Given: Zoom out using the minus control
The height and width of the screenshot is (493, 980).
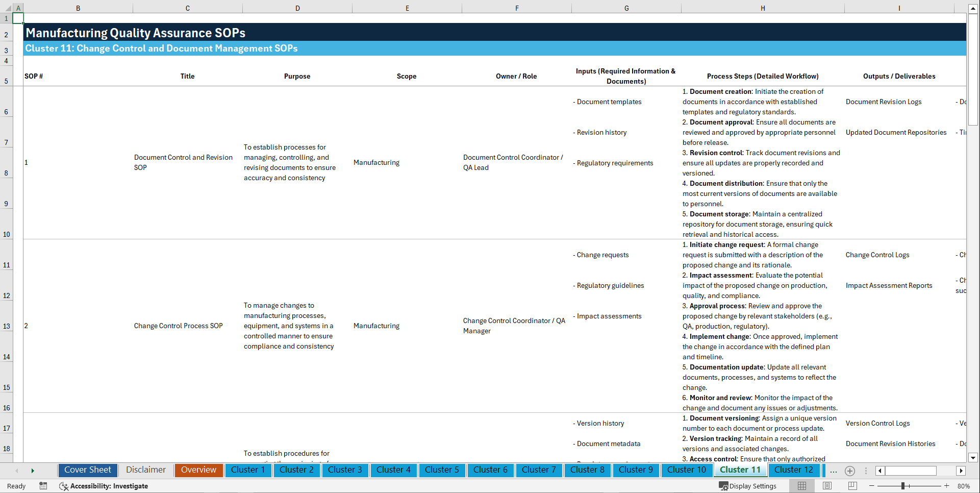Looking at the screenshot, I should [872, 486].
